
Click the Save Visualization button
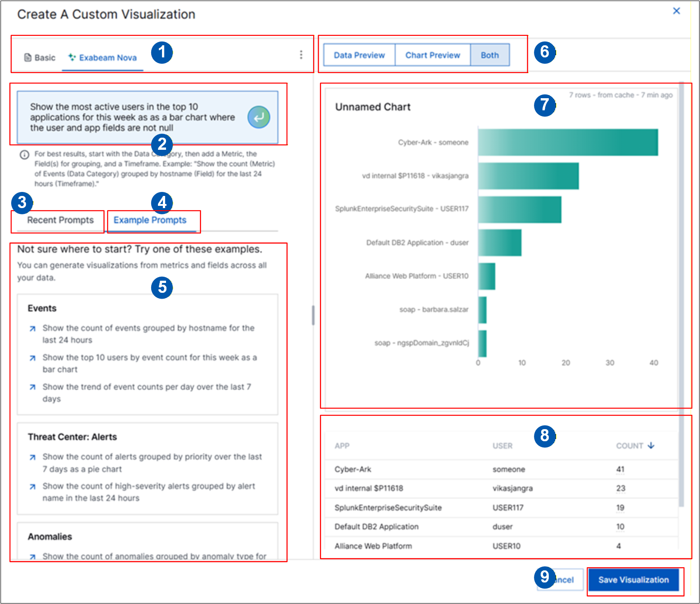coord(634,580)
